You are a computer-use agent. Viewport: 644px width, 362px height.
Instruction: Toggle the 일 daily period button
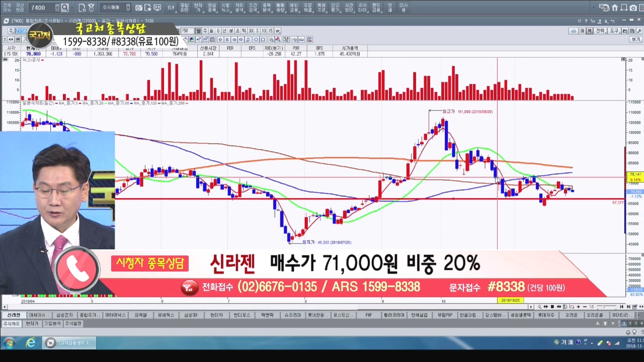(199, 31)
